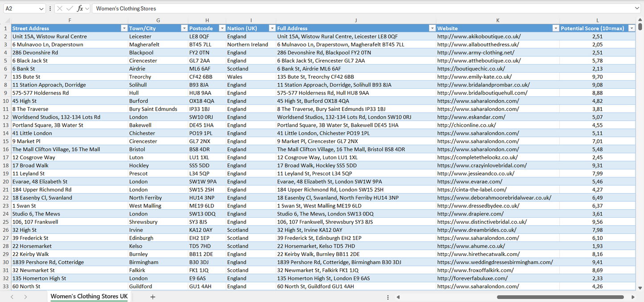
Task: Expand the formula bar with the chevron
Action: (637, 8)
